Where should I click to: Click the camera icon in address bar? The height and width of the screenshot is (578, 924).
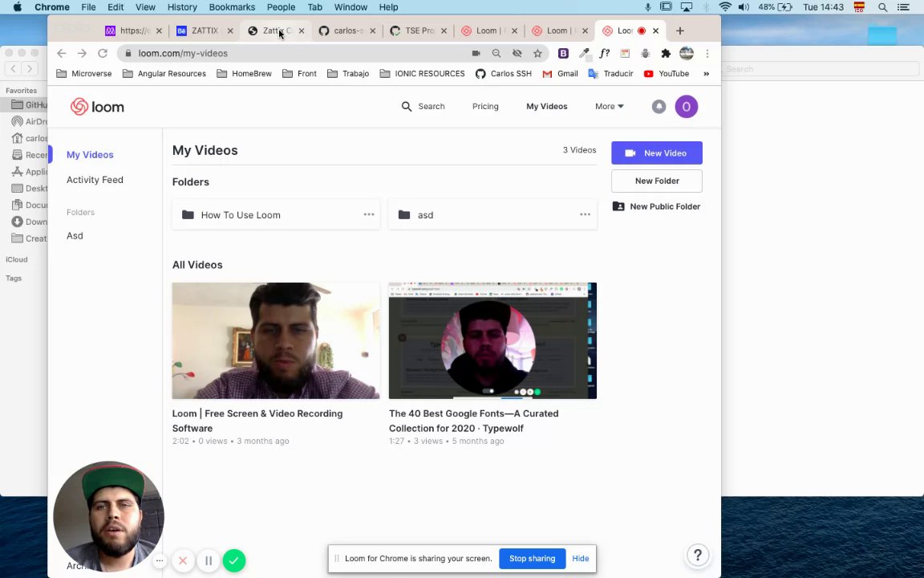[476, 53]
